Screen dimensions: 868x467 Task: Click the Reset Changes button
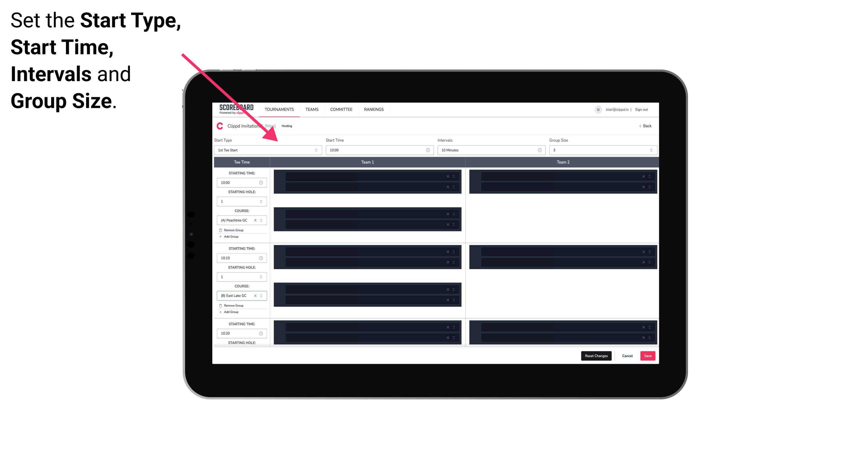(596, 355)
